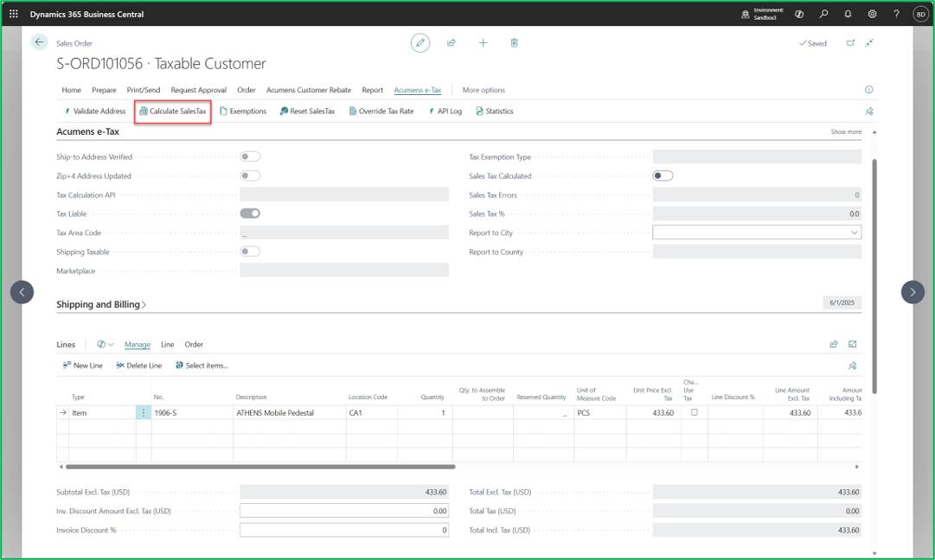The image size is (935, 560).
Task: Open the app launcher waffle menu
Action: [14, 14]
